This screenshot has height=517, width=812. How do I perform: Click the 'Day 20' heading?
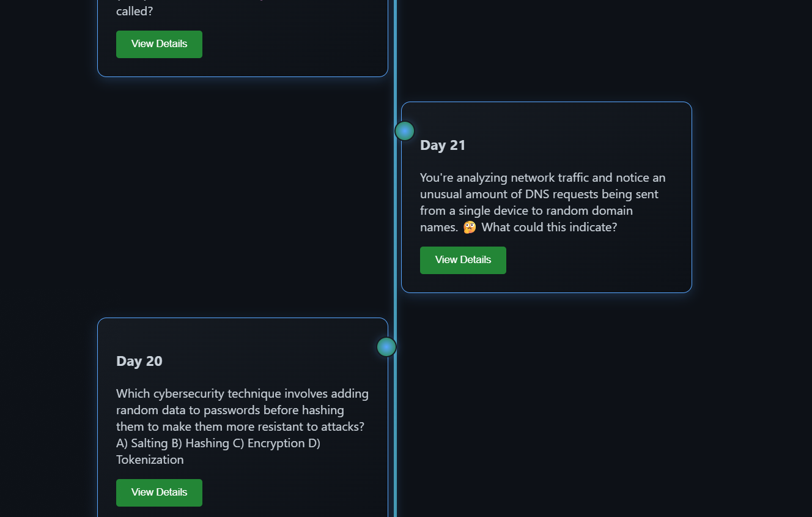coord(139,361)
